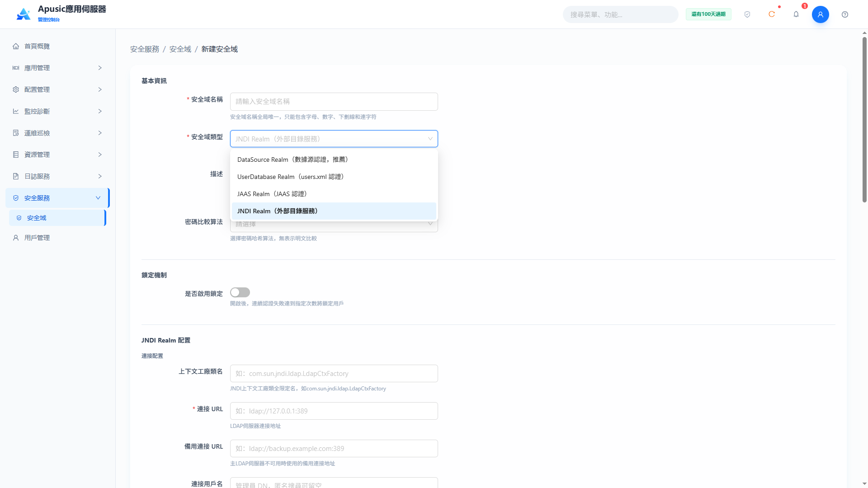The height and width of the screenshot is (488, 868).
Task: Choose UserDatabase Realm option
Action: point(334,177)
